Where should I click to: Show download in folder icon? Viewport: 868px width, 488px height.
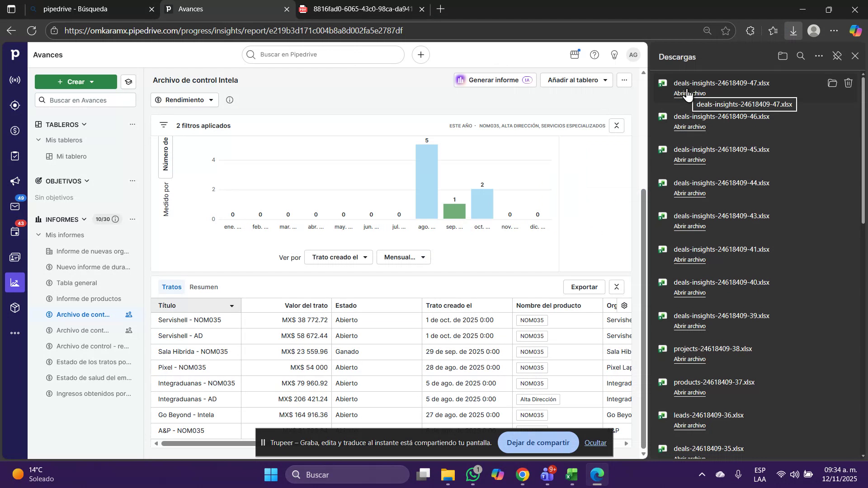point(832,83)
